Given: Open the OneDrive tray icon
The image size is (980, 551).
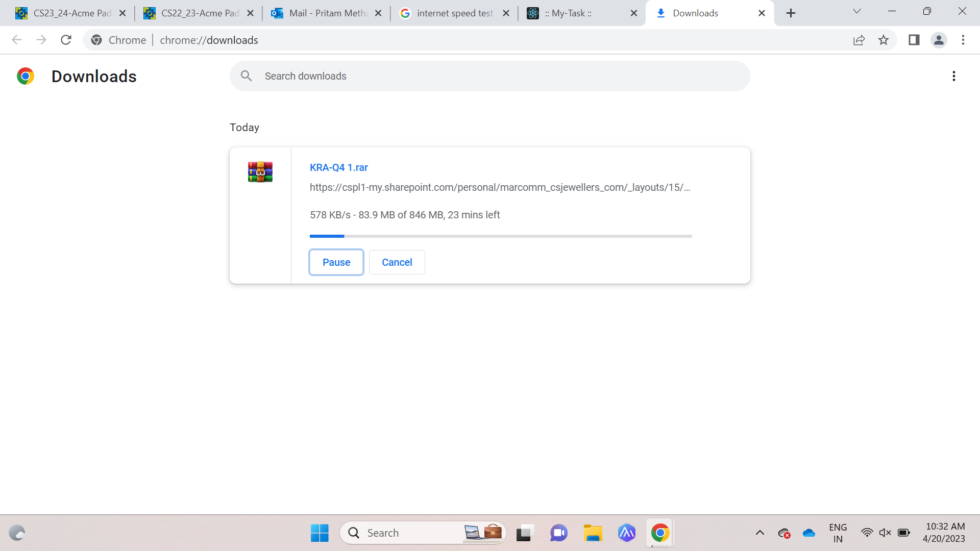Looking at the screenshot, I should tap(808, 533).
